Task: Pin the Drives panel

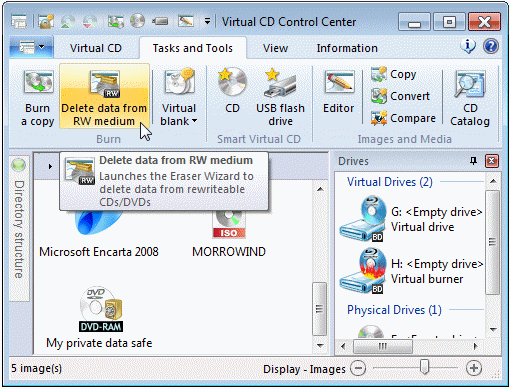Action: [x=473, y=161]
